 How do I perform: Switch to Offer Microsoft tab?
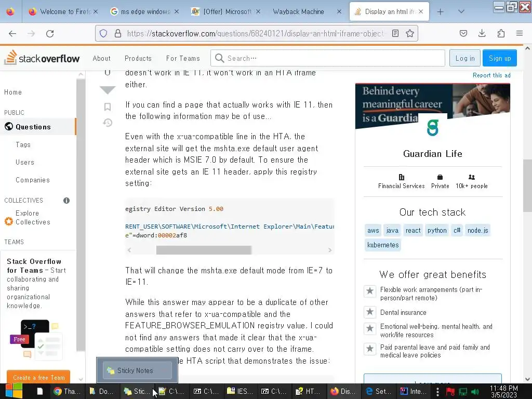225,12
